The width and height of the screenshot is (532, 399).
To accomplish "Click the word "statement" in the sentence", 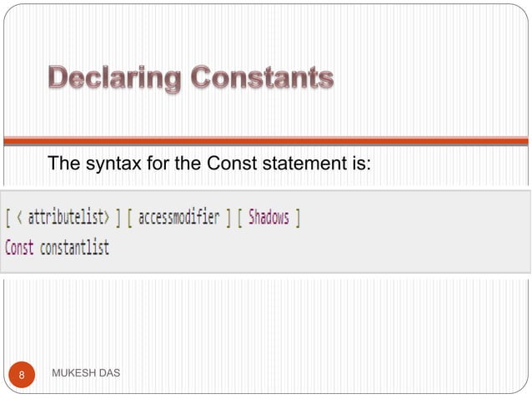I will pyautogui.click(x=295, y=162).
